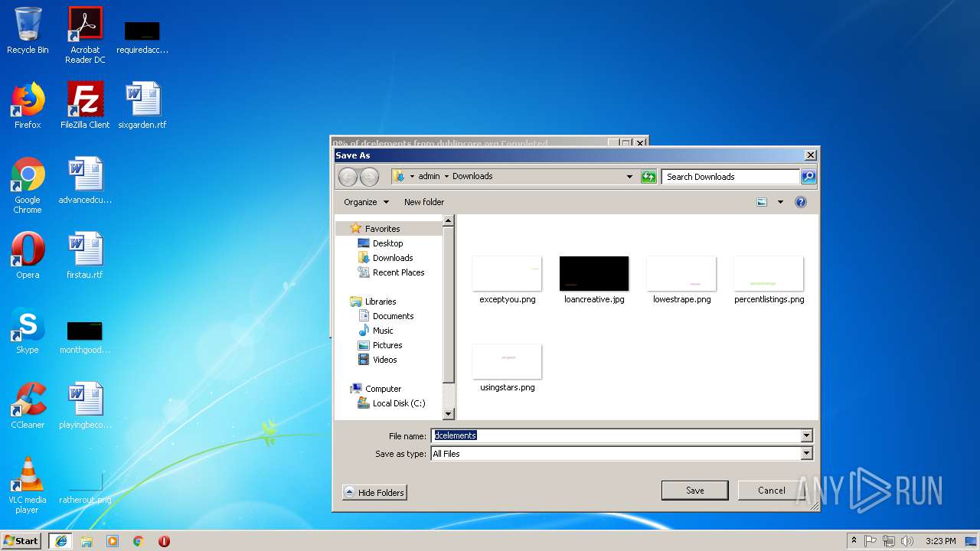Open CCleaner desktop shortcut
The width and height of the screenshot is (980, 551).
click(x=28, y=406)
